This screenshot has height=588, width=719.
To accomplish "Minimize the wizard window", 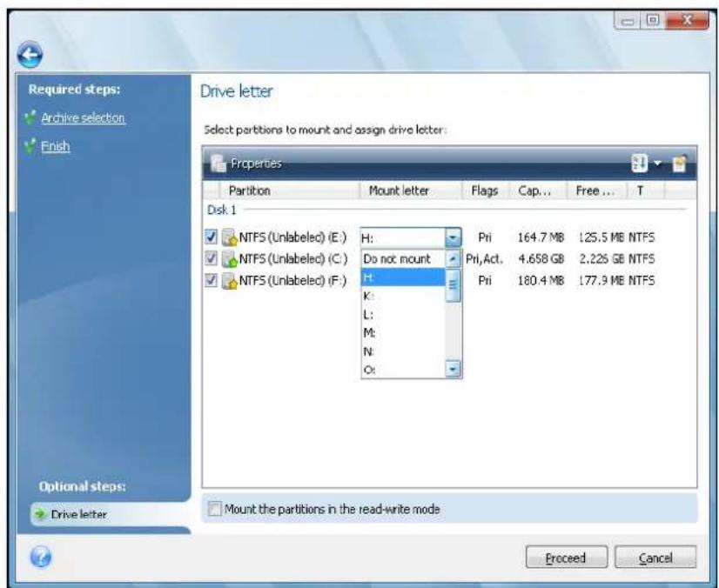I will click(628, 21).
